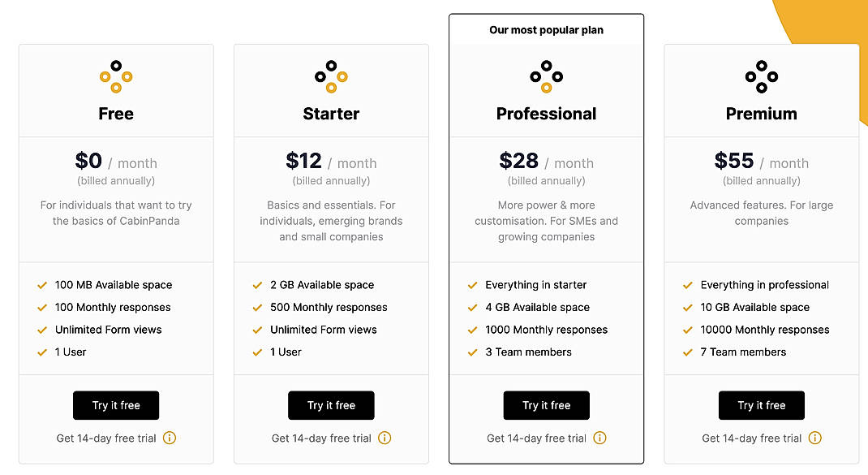Click the info icon under the Professional plan
868x475 pixels.
click(x=599, y=438)
